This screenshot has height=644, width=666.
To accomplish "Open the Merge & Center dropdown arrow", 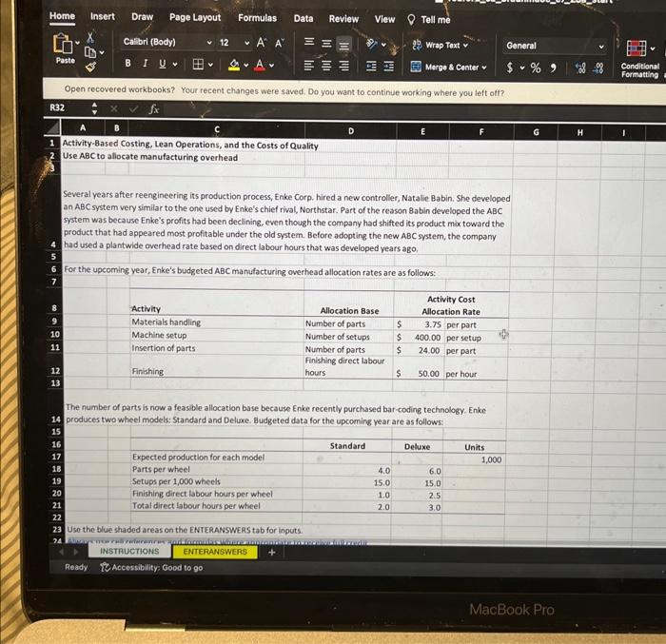I will tap(484, 68).
